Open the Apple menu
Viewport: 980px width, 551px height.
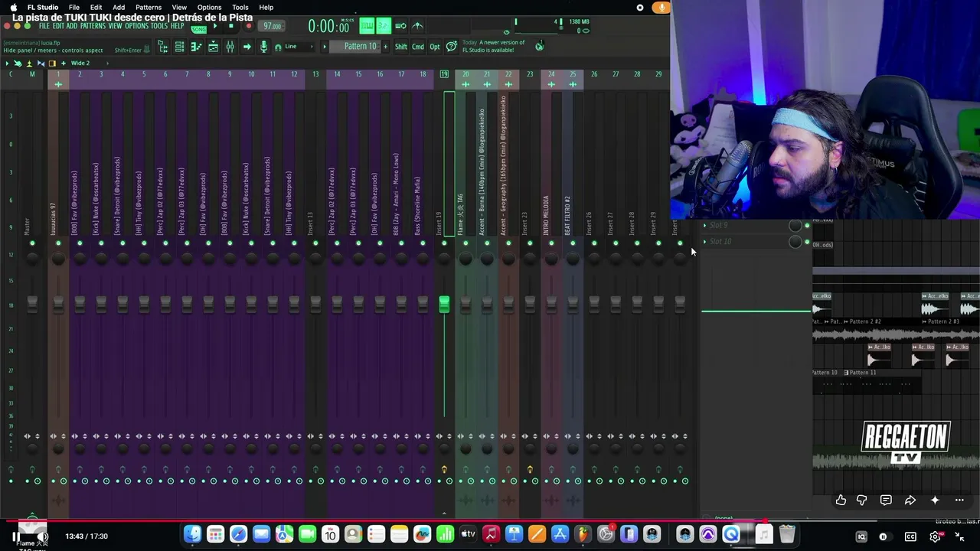(x=14, y=8)
